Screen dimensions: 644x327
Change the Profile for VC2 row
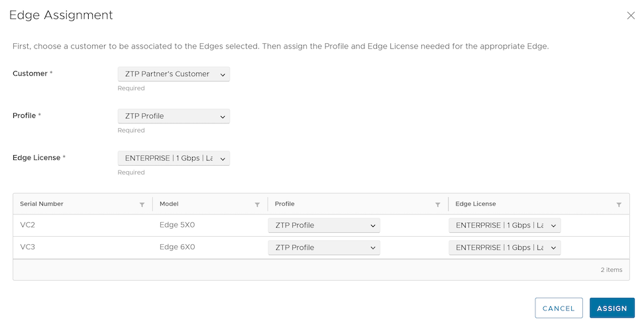tap(324, 226)
